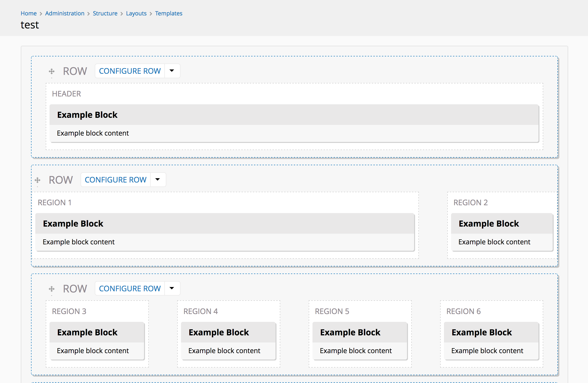The image size is (588, 383).
Task: Open the dropdown beside the third CONFIGURE ROW button
Action: point(172,288)
